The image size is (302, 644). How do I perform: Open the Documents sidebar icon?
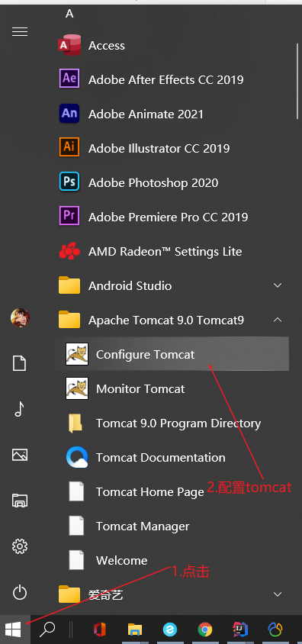pos(20,363)
